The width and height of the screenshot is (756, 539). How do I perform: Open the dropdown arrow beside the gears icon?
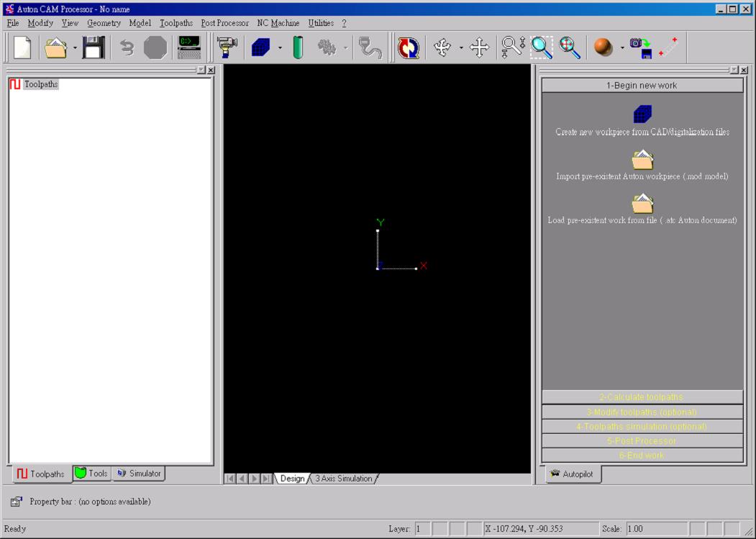click(x=345, y=47)
